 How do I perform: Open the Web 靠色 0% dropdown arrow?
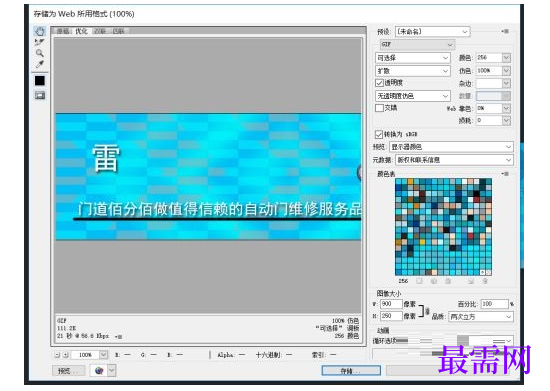(x=506, y=108)
